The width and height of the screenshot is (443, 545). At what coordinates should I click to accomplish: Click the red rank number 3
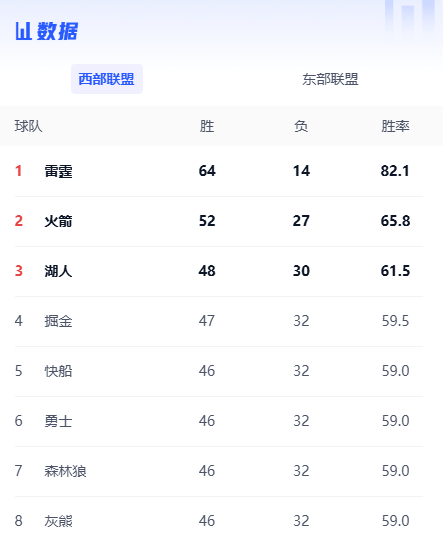(x=19, y=271)
